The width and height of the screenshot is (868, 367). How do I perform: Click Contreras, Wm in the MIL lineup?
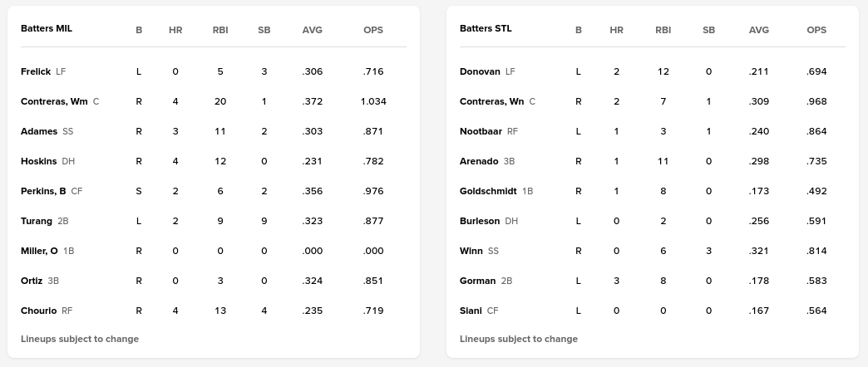coord(54,101)
